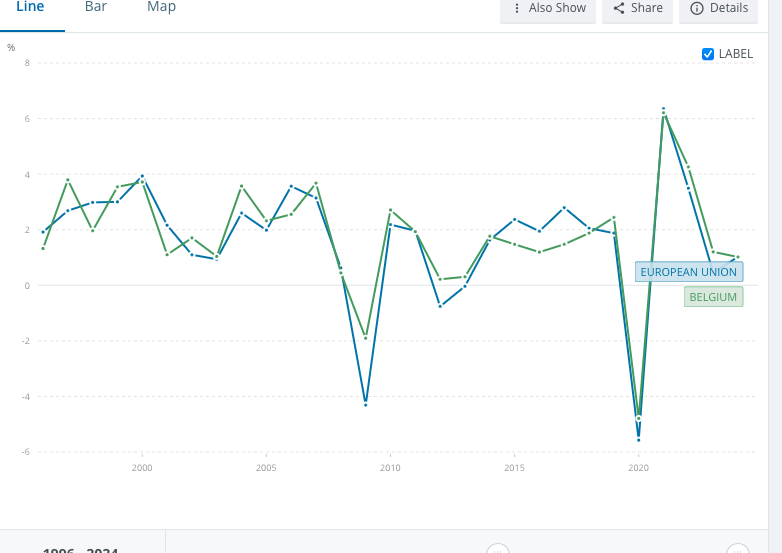Switch to the Line chart tab

pos(30,8)
